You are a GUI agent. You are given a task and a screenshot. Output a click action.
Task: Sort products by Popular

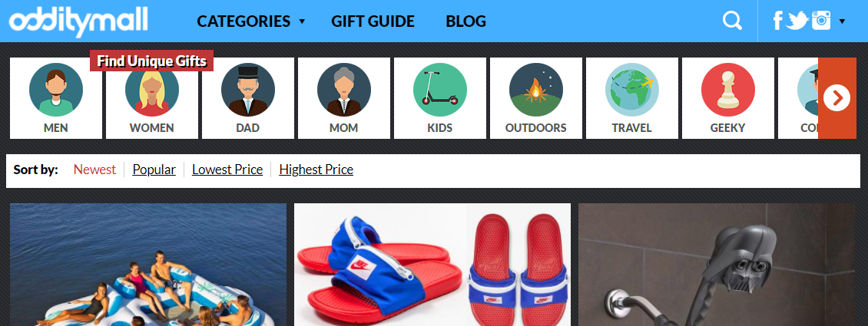click(x=154, y=170)
